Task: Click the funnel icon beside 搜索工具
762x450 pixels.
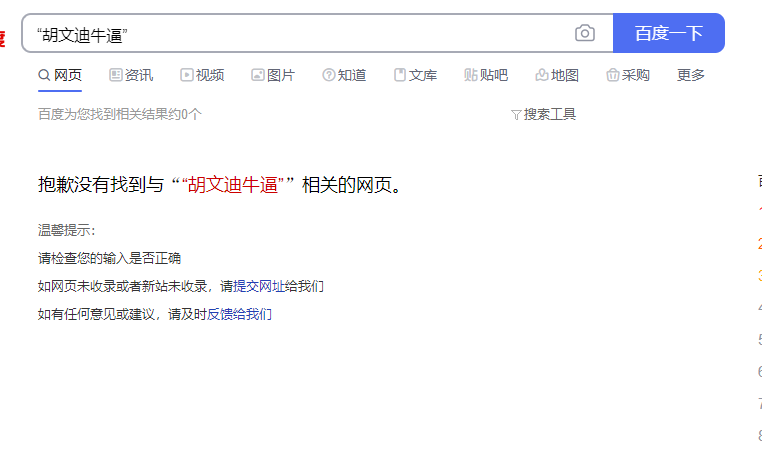Action: (x=516, y=115)
